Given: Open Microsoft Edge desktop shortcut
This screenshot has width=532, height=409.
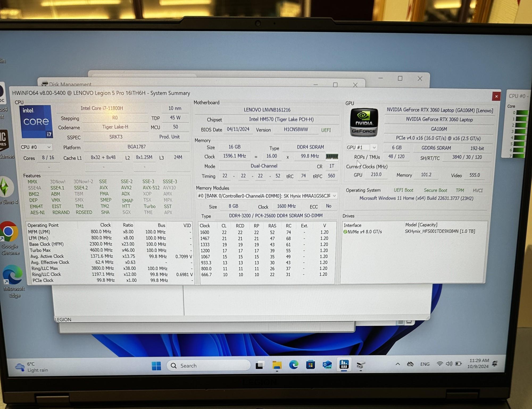Looking at the screenshot, I should click(13, 281).
